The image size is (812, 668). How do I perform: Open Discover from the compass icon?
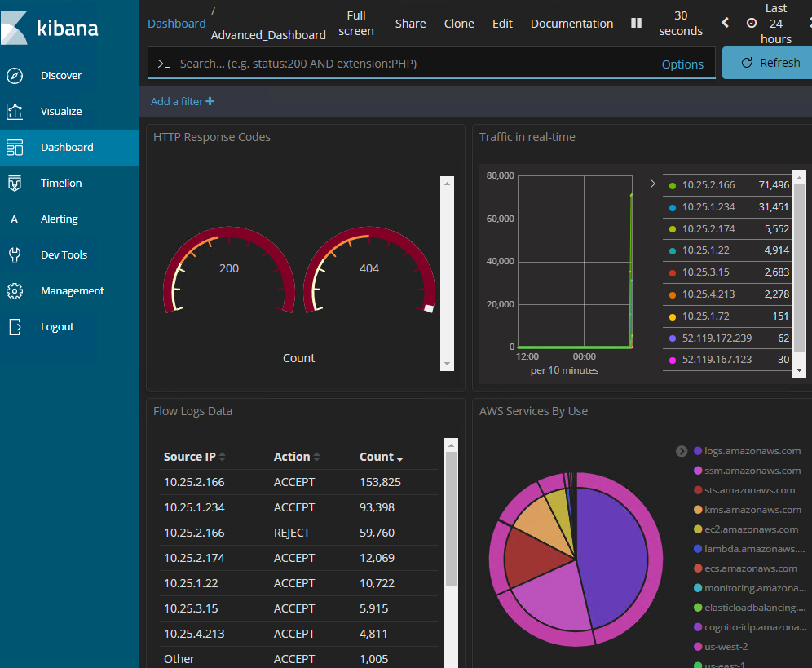tap(15, 76)
